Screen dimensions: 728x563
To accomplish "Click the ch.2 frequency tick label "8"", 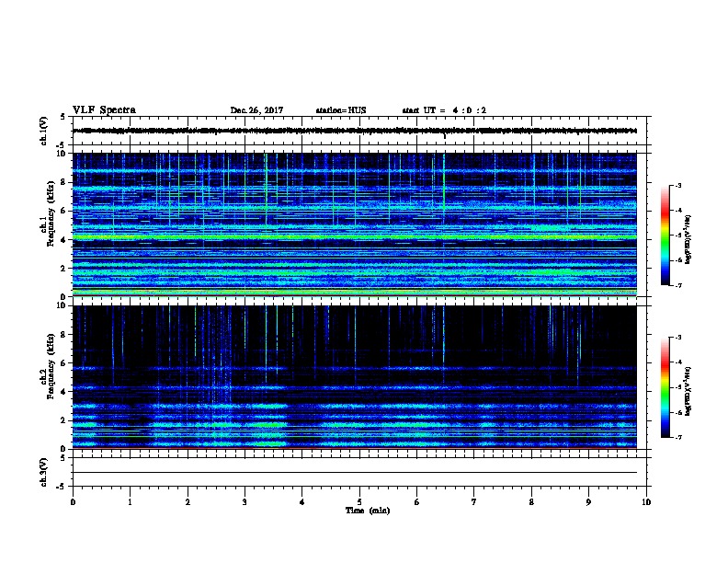I will [64, 335].
